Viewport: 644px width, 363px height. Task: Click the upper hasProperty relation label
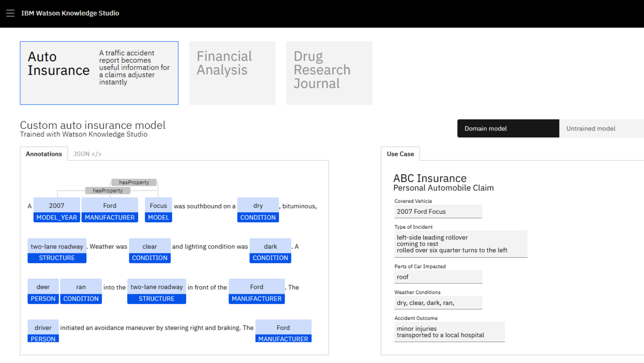point(134,183)
